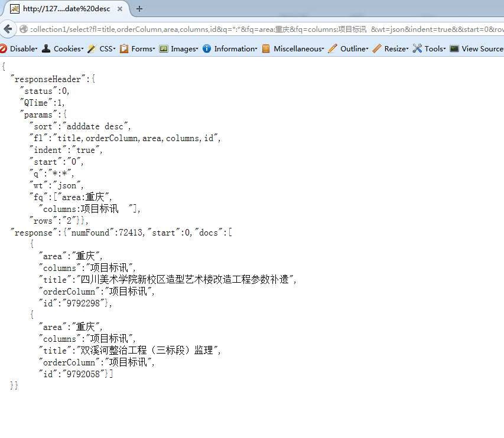Viewport: 504px width, 438px height.
Task: Click the Outline pencil icon
Action: pyautogui.click(x=333, y=48)
